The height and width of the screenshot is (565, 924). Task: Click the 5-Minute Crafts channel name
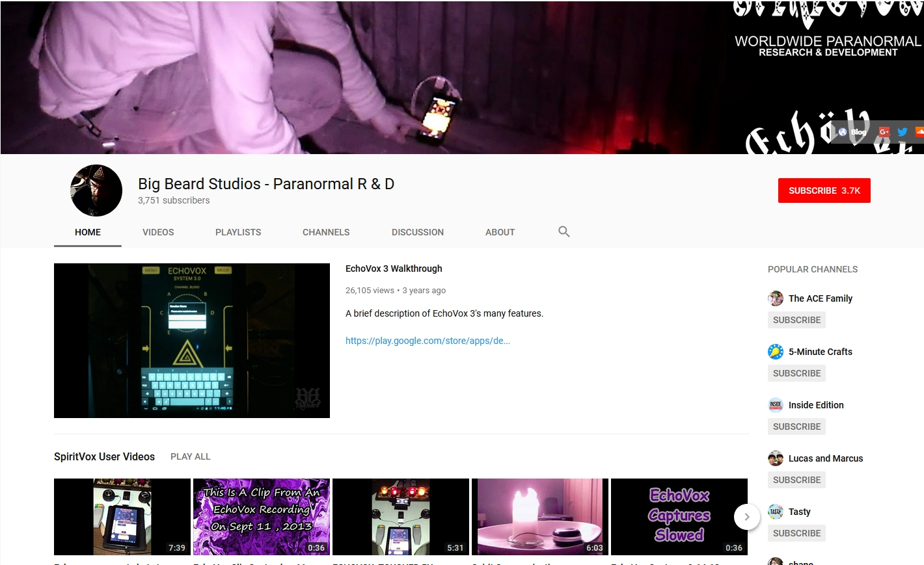(x=821, y=352)
